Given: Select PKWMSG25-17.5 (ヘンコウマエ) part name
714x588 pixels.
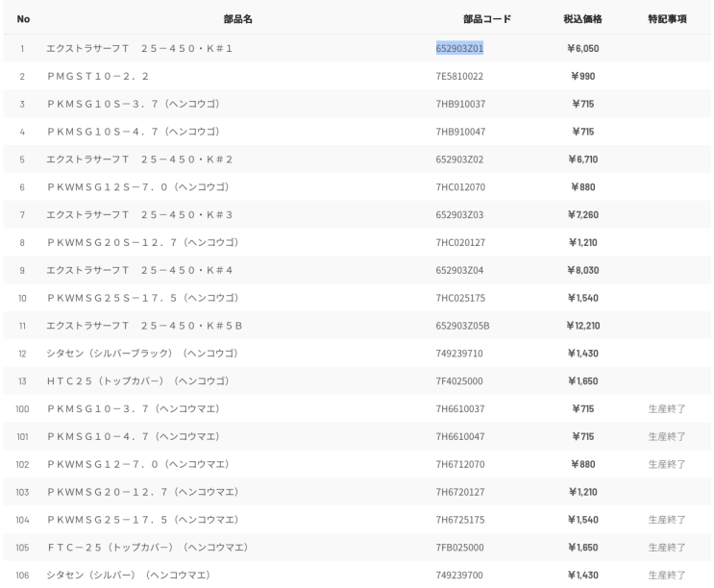Looking at the screenshot, I should (x=143, y=520).
